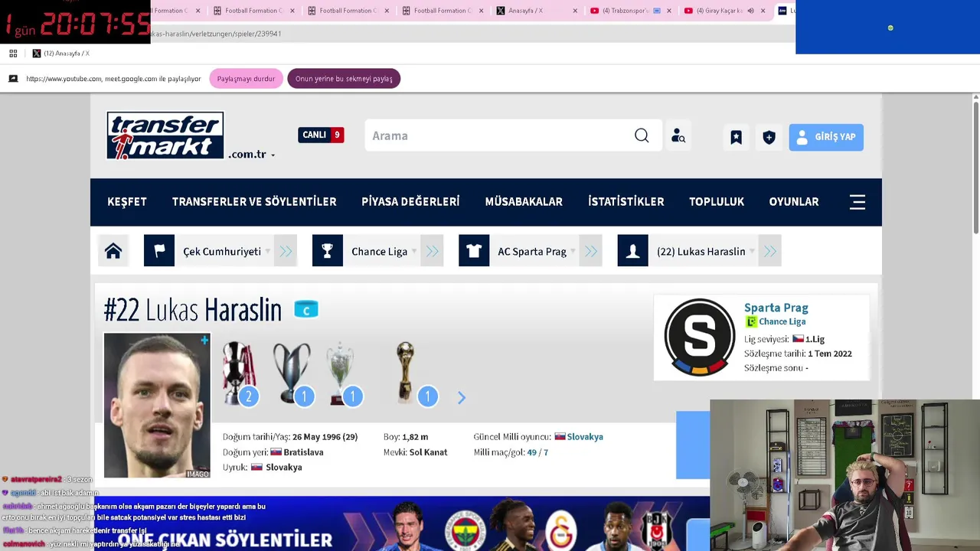
Task: Click double arrow after Lukas Haraslin
Action: pyautogui.click(x=770, y=251)
